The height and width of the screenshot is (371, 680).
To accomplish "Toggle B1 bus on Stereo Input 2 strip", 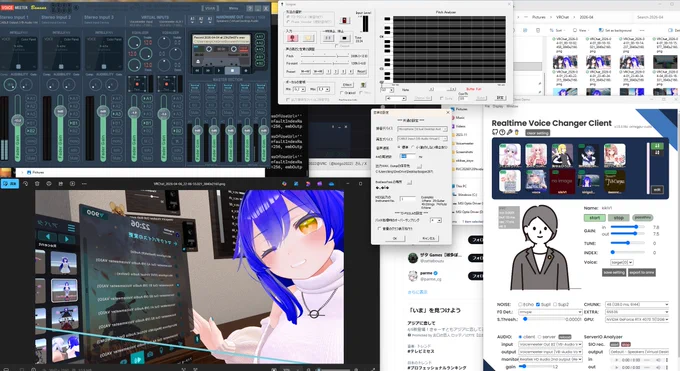I will [74, 123].
